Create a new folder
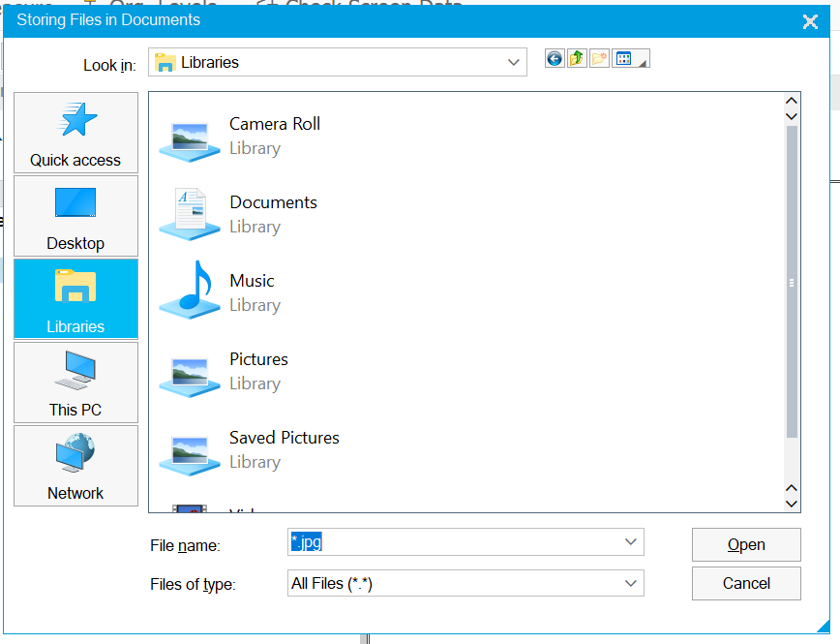 click(599, 58)
